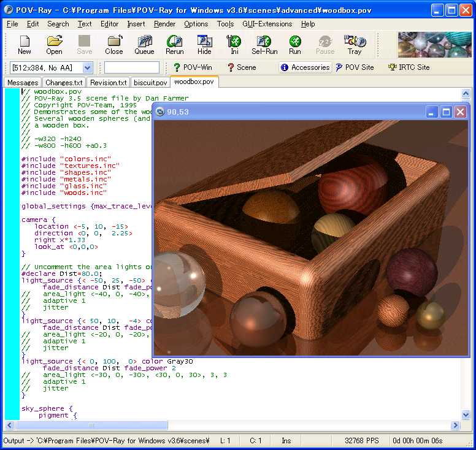The height and width of the screenshot is (450, 476).
Task: Click the '0d 00h 00m 06s' status entry
Action: point(417,441)
